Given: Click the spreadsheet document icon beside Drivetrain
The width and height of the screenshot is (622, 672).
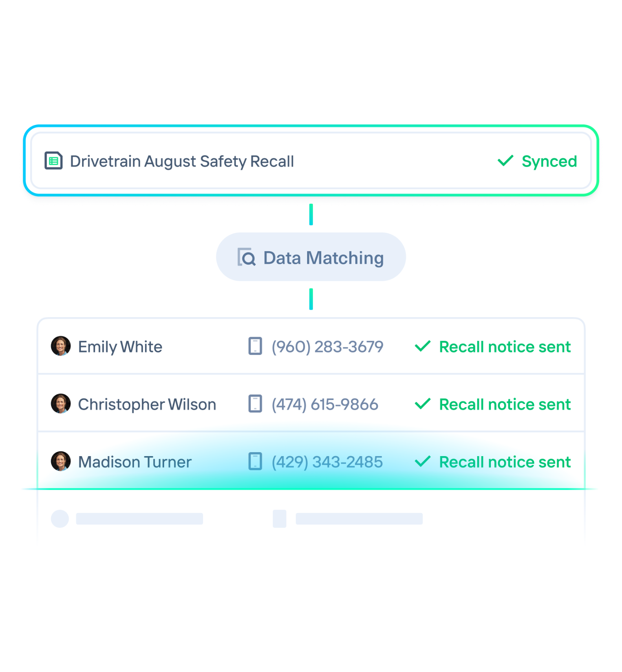Looking at the screenshot, I should (x=53, y=161).
